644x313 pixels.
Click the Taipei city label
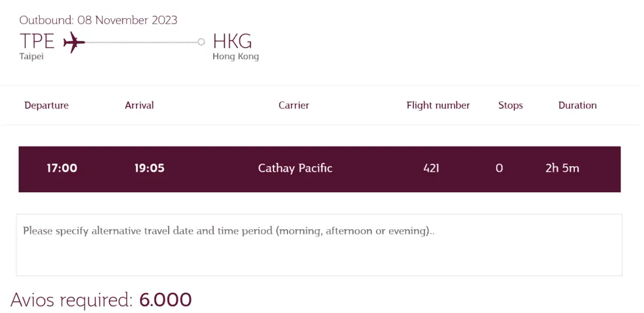[x=32, y=57]
